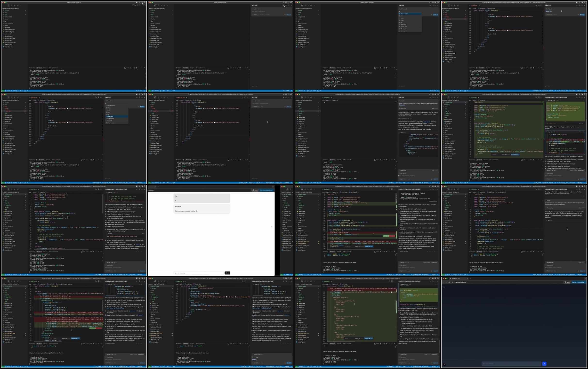Select Terminal tab in Toggle AI Pane tooltip frame
Image resolution: width=588 pixels, height=369 pixels.
pos(39,68)
